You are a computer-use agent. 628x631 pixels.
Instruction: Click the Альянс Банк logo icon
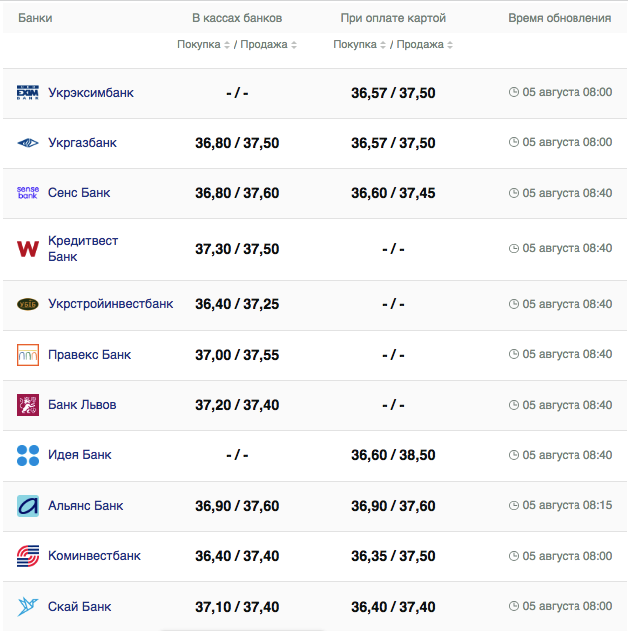click(28, 506)
